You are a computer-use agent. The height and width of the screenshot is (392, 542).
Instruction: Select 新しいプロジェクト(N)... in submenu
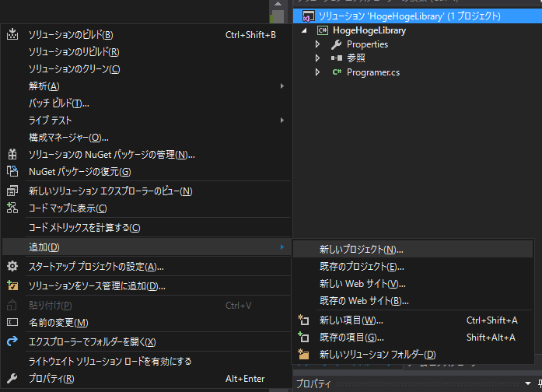point(413,249)
